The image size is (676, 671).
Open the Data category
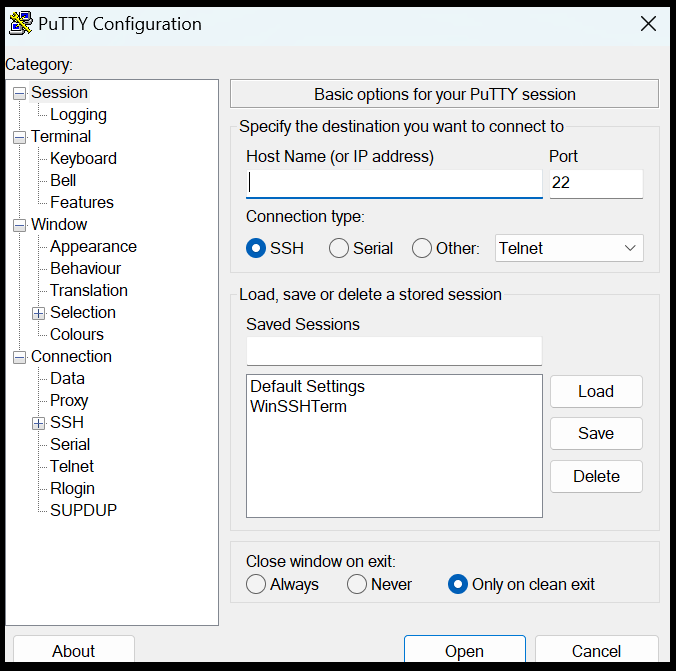(67, 379)
